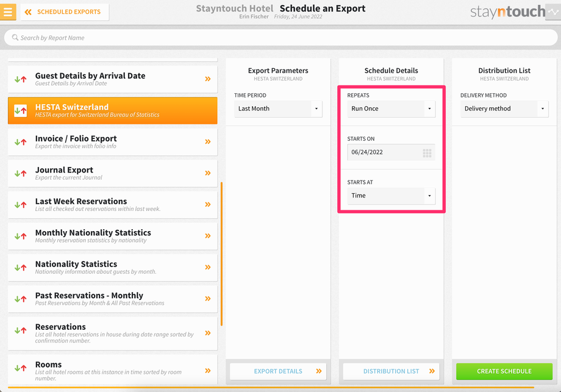Image resolution: width=561 pixels, height=392 pixels.
Task: Click chevron on Past Reservations - Monthly
Action: pos(208,299)
